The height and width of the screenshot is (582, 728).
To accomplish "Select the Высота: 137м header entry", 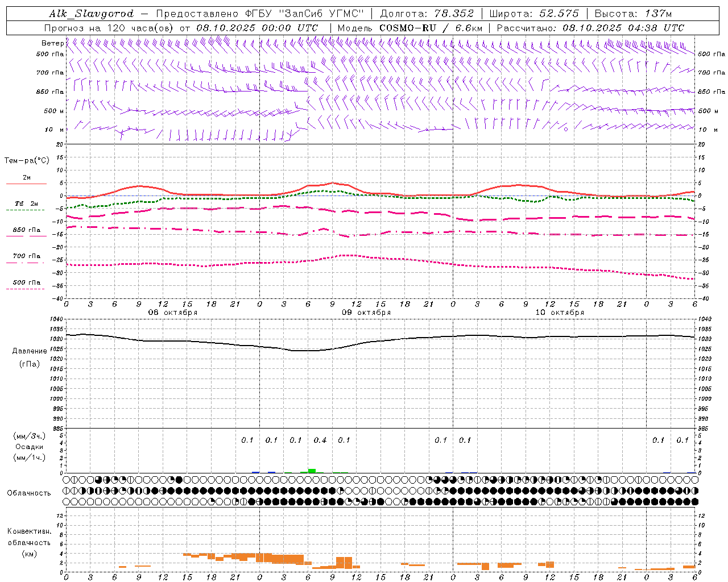I will point(633,14).
